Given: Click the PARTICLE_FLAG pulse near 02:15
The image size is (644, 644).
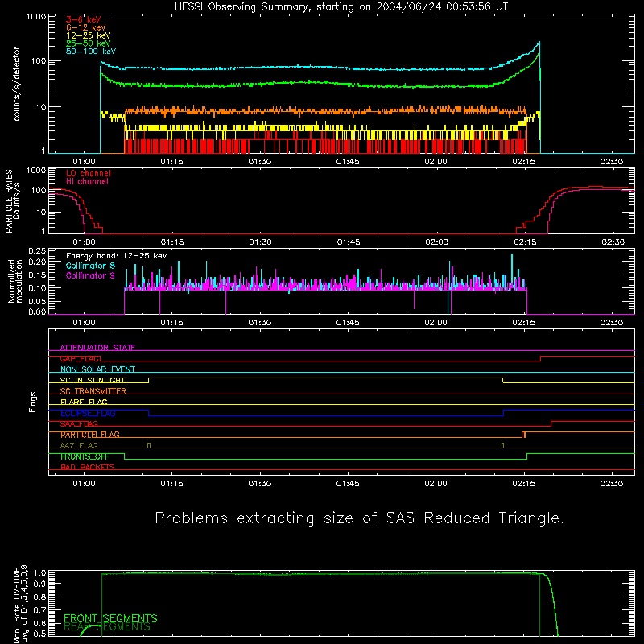Looking at the screenshot, I should coord(524,435).
